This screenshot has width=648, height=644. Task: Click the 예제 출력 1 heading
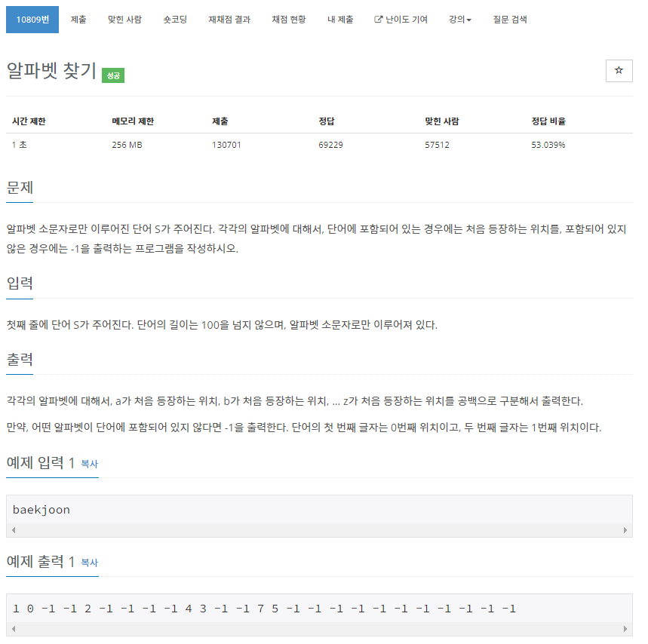coord(41,562)
